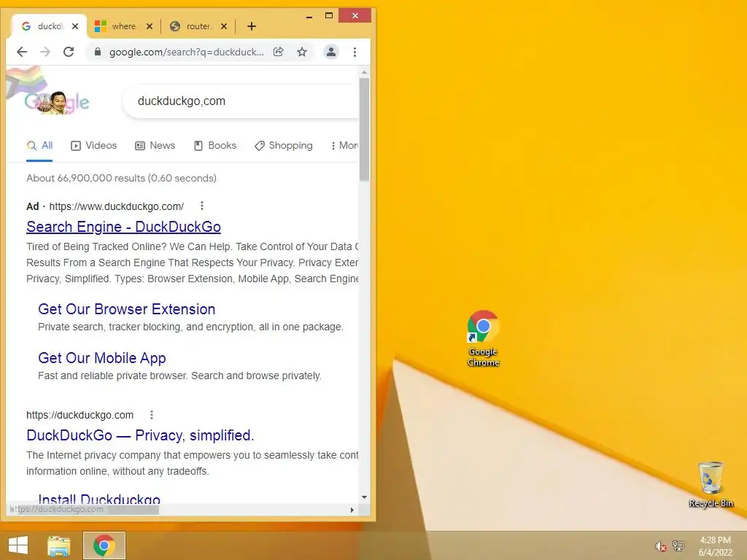Open the Windows Start button

pyautogui.click(x=18, y=545)
